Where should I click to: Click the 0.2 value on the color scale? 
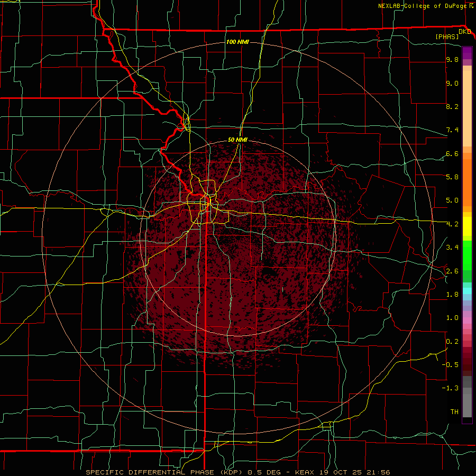coord(452,341)
